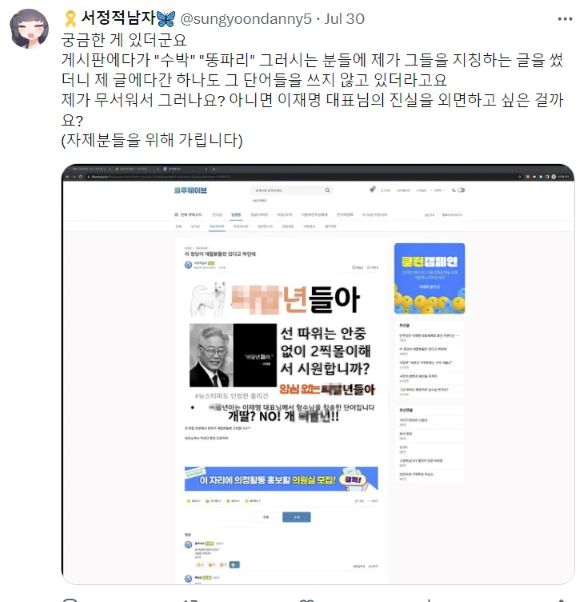The height and width of the screenshot is (602, 584).
Task: Click the yellow ribbon emoji before the name
Action: pos(70,19)
